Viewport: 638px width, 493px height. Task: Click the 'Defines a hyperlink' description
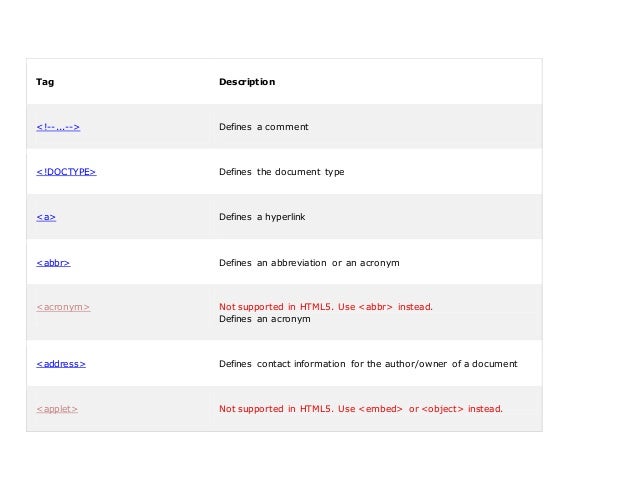262,217
